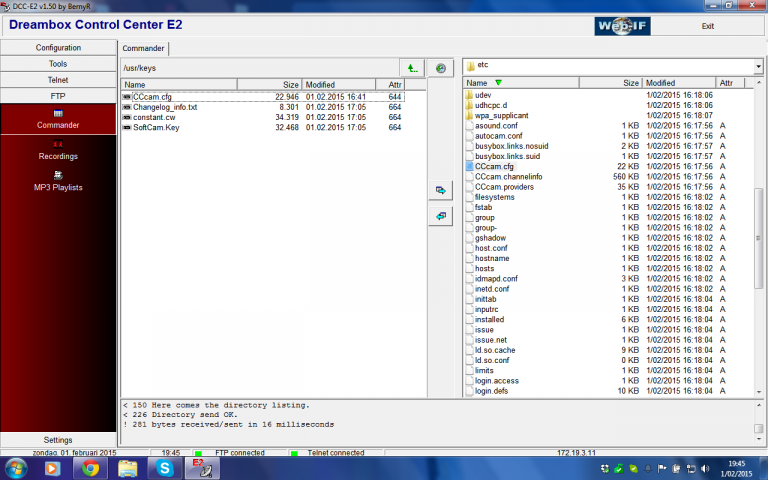
Task: Open Skype from the taskbar
Action: click(x=160, y=467)
